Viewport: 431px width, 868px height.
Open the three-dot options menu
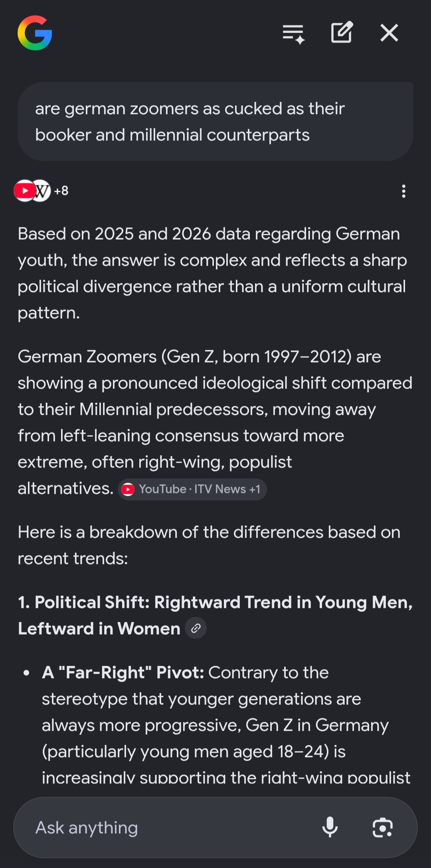[404, 191]
